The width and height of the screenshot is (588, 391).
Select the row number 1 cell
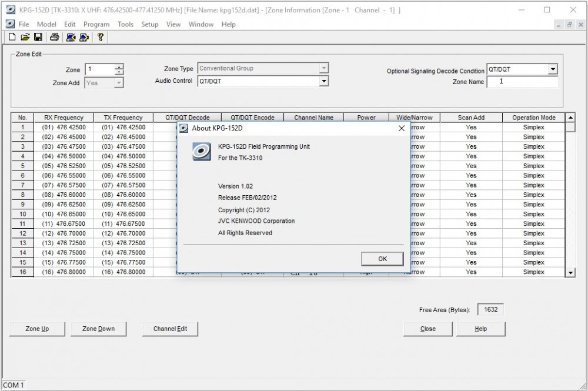[22, 128]
